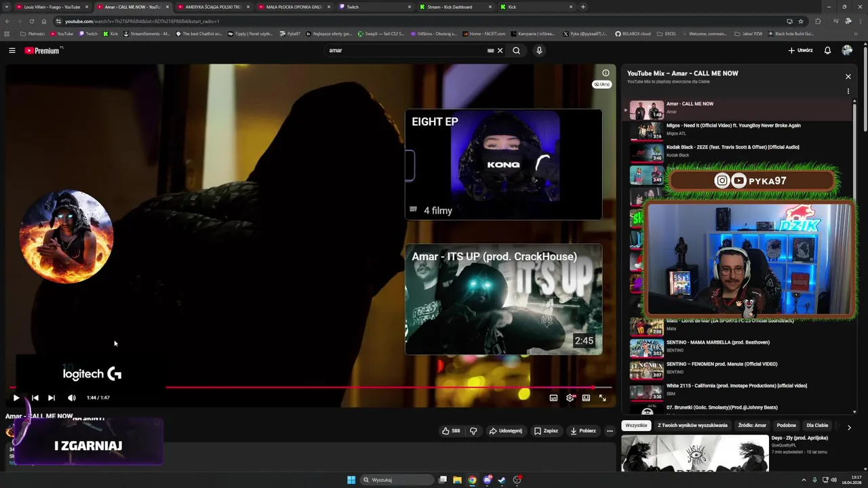Like the video with 588 likes
The height and width of the screenshot is (488, 868).
pyautogui.click(x=451, y=430)
